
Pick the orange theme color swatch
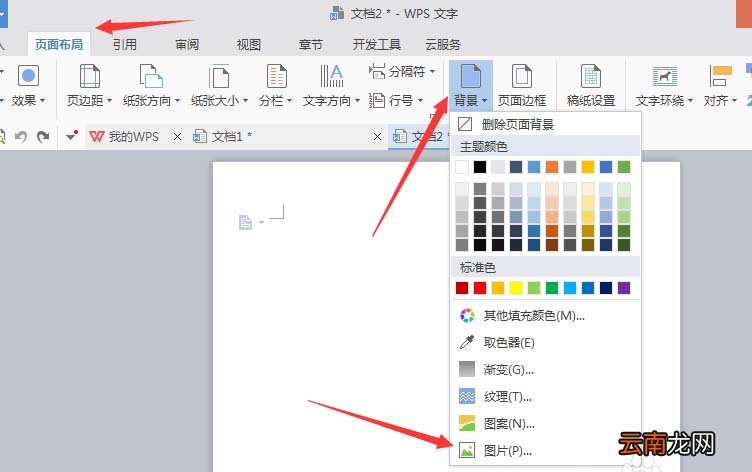coord(552,166)
